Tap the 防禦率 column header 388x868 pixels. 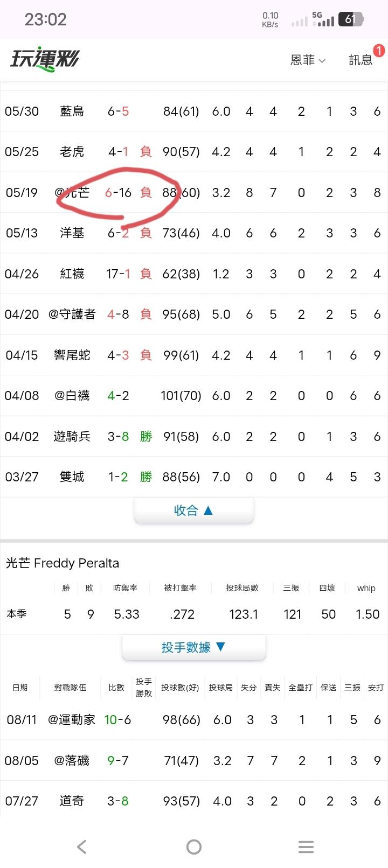[125, 588]
